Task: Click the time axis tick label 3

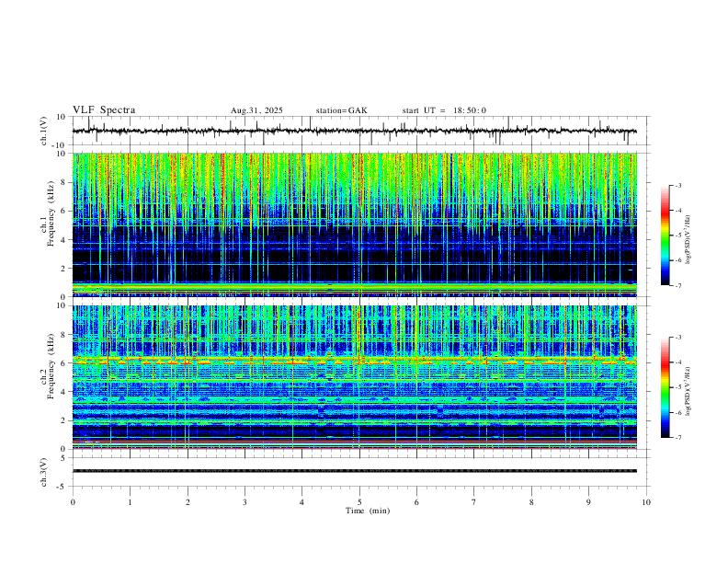Action: pyautogui.click(x=245, y=502)
